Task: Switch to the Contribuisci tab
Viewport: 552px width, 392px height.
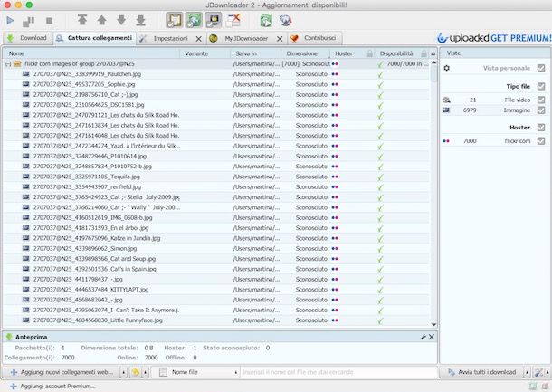Action: [314, 38]
